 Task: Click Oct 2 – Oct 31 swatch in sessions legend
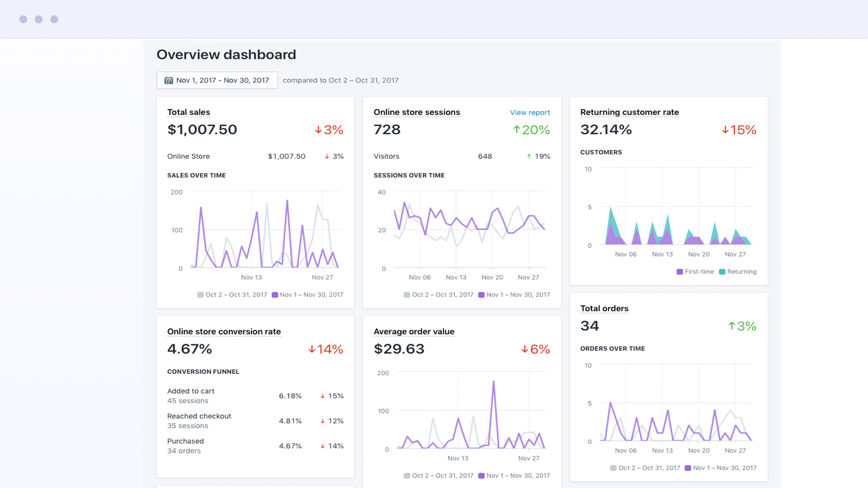tap(407, 295)
